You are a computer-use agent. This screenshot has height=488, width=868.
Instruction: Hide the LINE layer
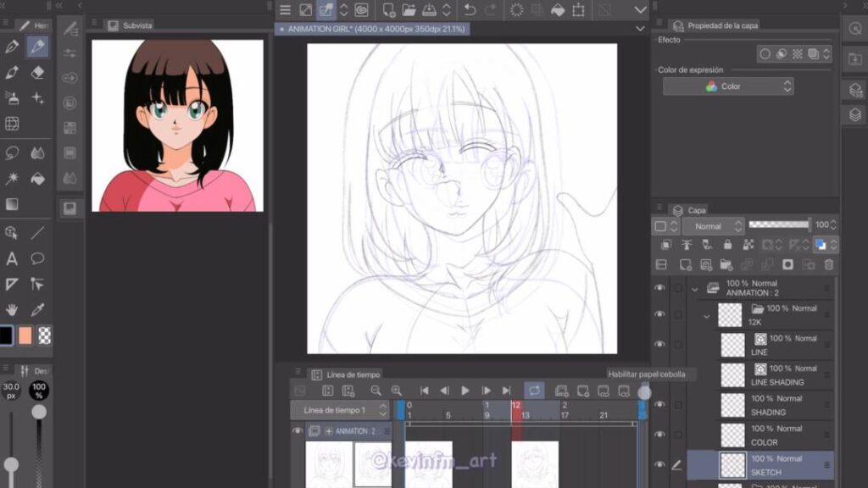[659, 344]
